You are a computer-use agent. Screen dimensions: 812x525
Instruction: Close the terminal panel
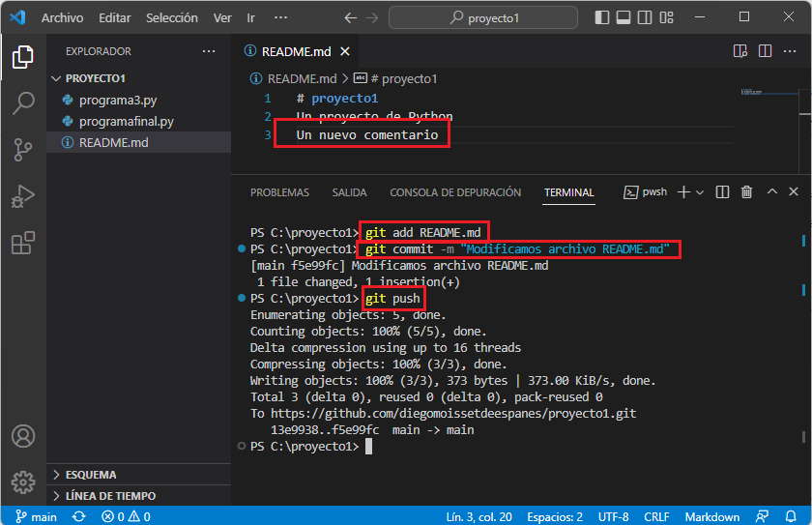(794, 191)
